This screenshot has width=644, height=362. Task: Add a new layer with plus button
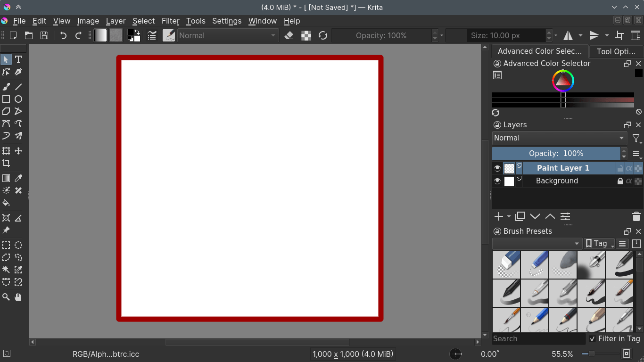(498, 216)
